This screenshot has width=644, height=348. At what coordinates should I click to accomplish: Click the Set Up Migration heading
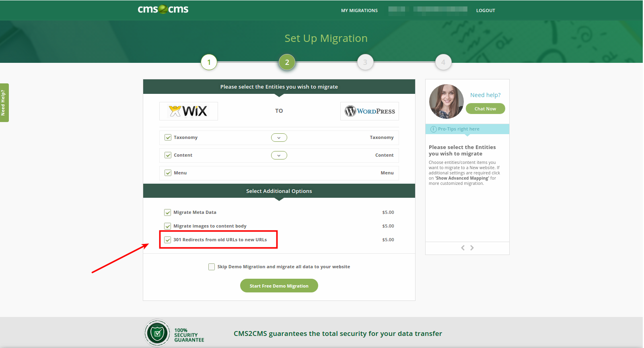click(x=326, y=38)
